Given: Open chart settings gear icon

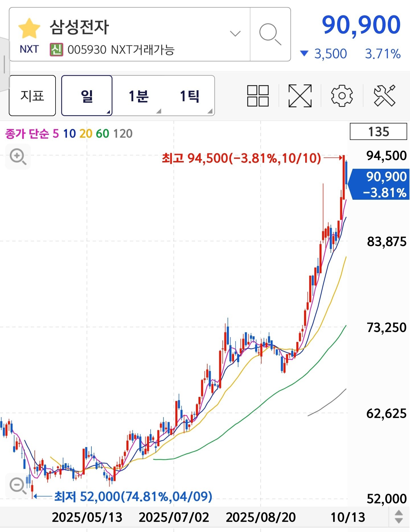Looking at the screenshot, I should pyautogui.click(x=342, y=96).
